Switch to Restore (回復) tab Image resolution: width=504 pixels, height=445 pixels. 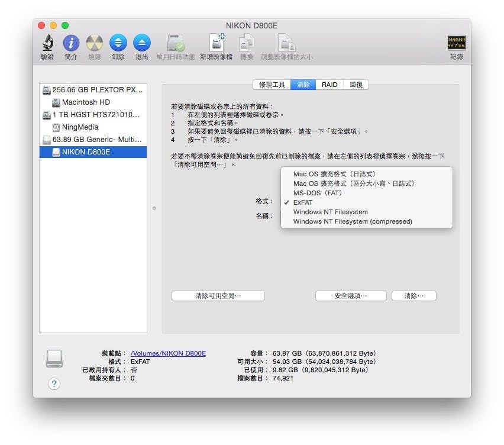(x=356, y=85)
